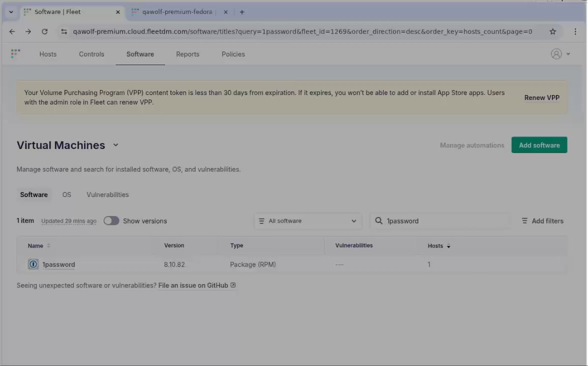Screen dimensions: 588x366
Task: Open Policies navigation item
Action: (x=233, y=54)
